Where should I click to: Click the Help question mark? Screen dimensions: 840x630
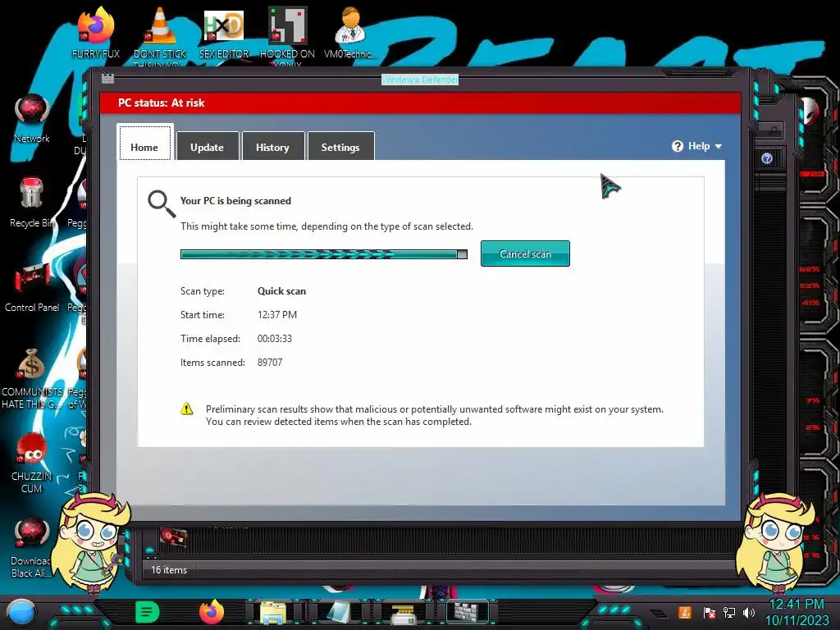point(677,146)
